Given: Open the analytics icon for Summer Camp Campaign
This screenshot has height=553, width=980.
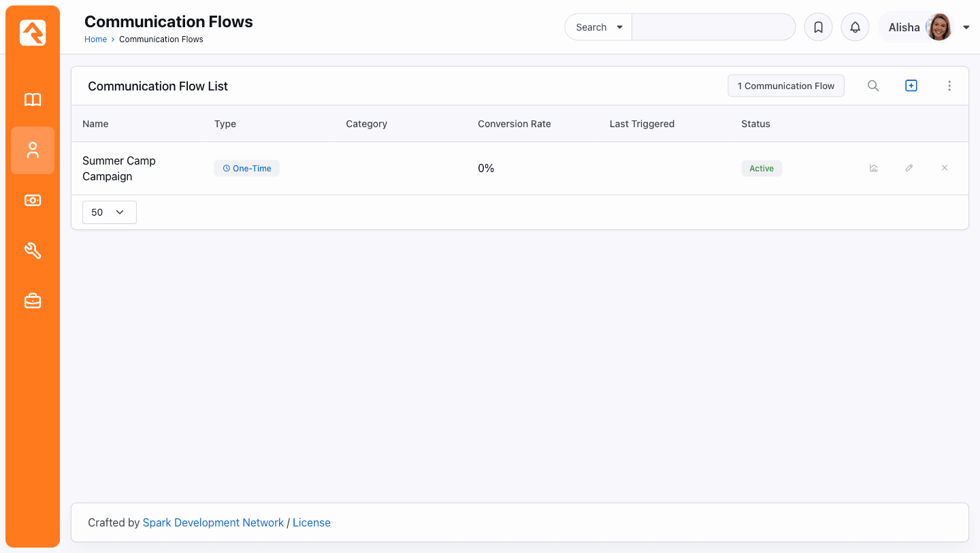Looking at the screenshot, I should point(874,167).
